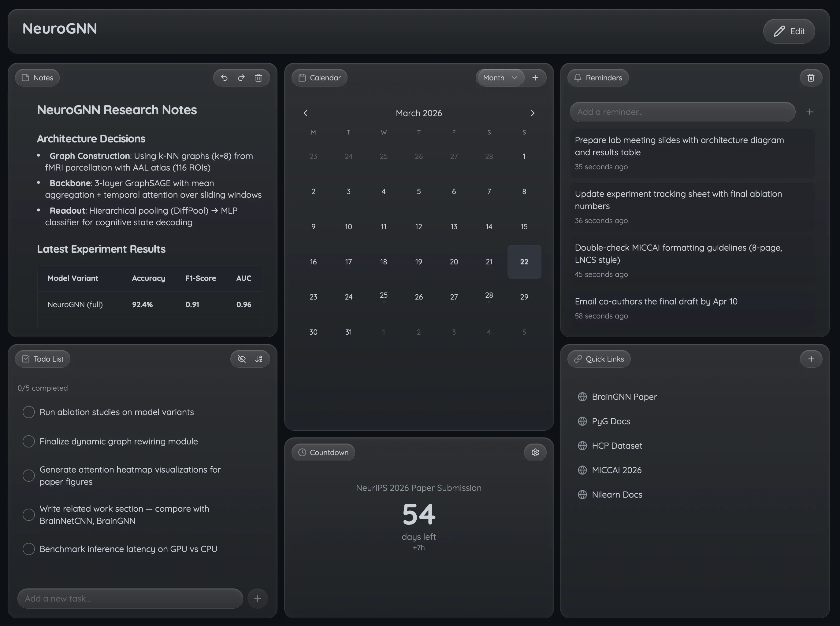Hide completed tasks with the eye toggle
The width and height of the screenshot is (840, 626).
coord(242,359)
